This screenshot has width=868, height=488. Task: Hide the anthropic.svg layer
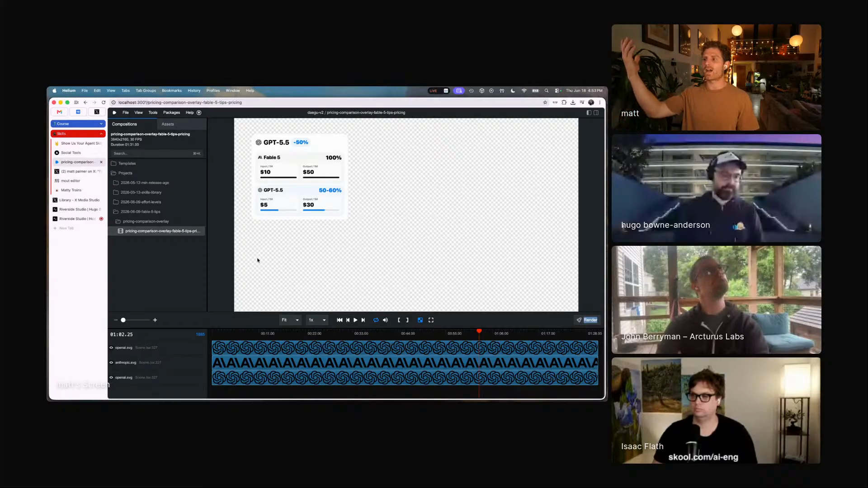(111, 362)
